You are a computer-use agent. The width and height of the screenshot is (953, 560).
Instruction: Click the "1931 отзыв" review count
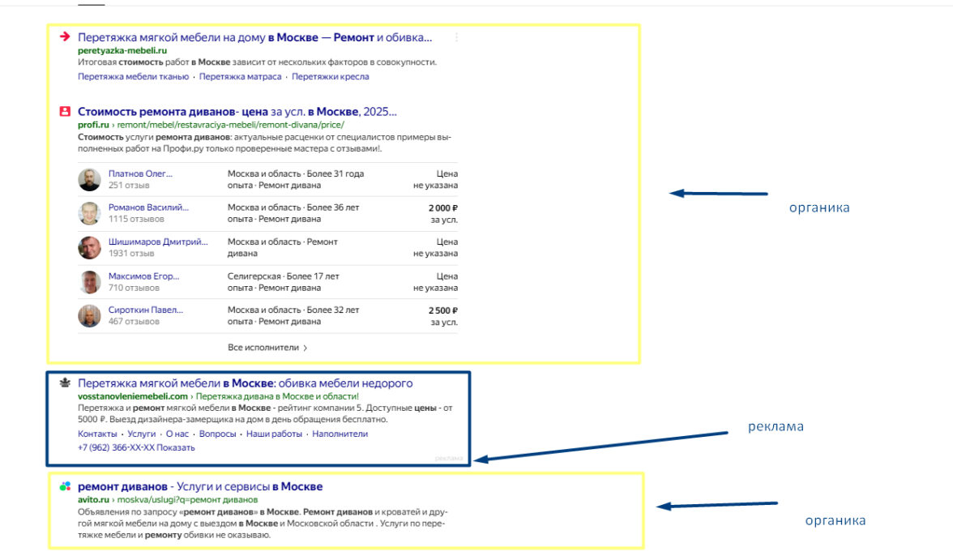click(131, 254)
